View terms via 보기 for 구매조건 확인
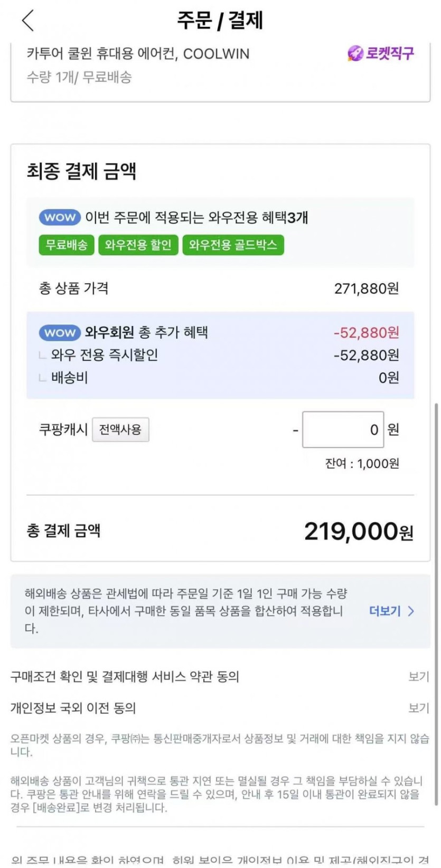 click(x=418, y=677)
